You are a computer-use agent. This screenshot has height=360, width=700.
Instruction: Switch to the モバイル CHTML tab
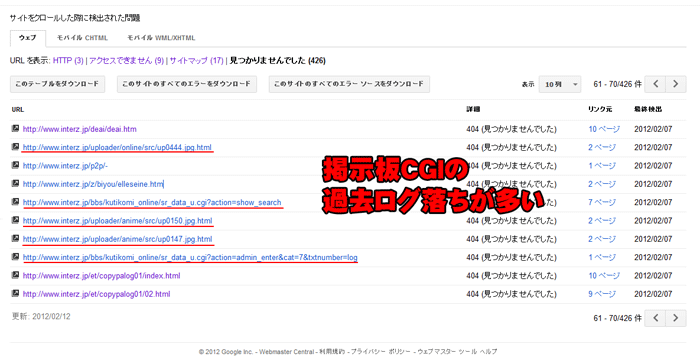82,38
